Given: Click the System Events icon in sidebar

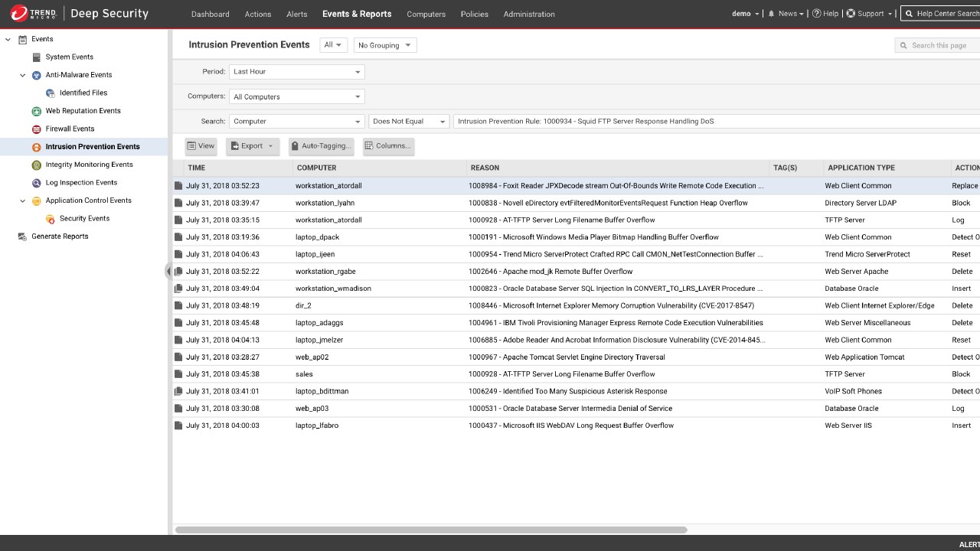Looking at the screenshot, I should pyautogui.click(x=37, y=57).
